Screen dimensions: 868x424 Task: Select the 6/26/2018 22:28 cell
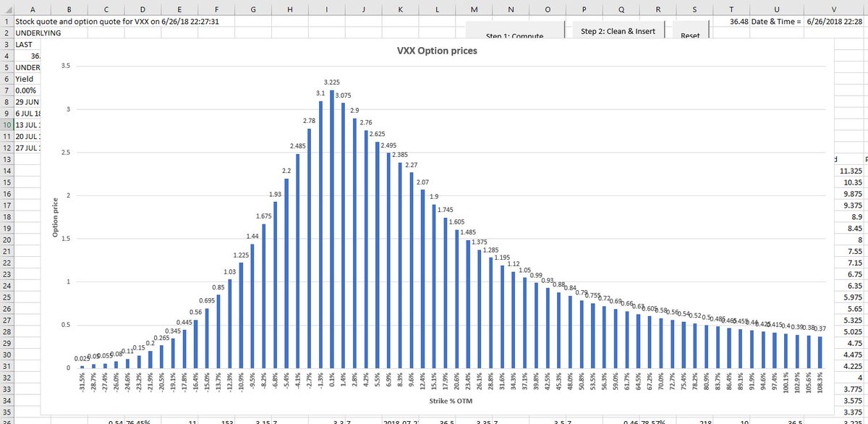tap(834, 22)
